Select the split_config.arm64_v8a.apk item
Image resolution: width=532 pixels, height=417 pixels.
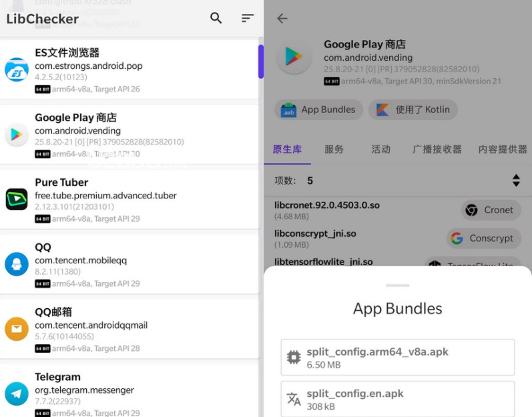[398, 358]
